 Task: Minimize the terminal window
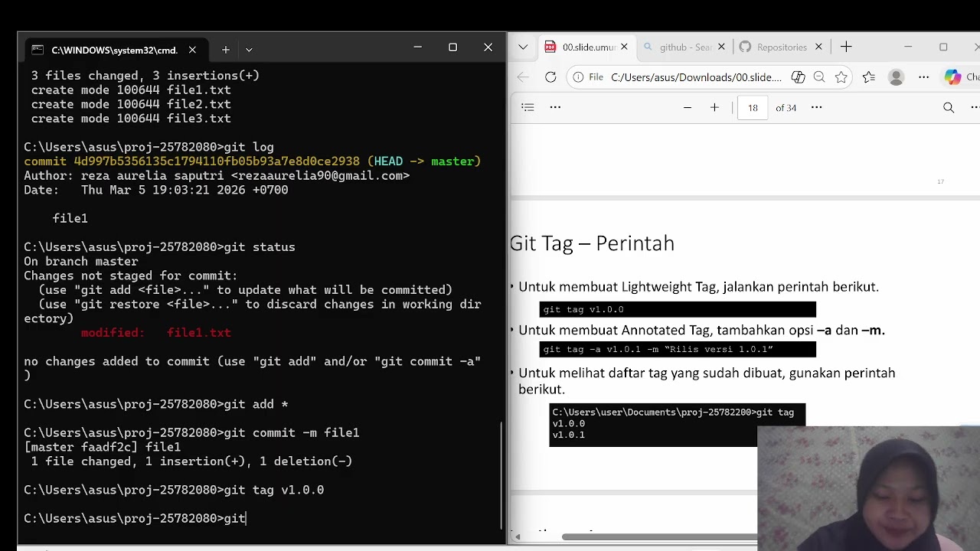point(417,47)
